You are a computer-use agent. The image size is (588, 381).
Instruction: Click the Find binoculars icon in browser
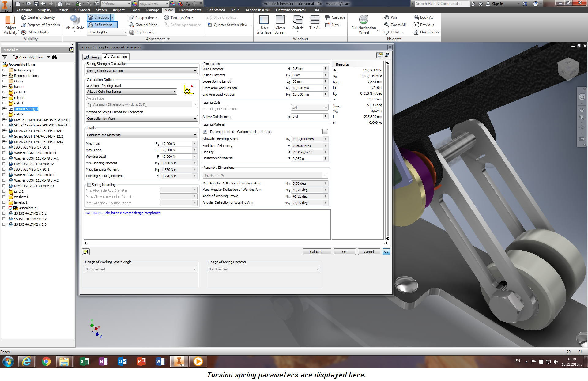(x=55, y=57)
